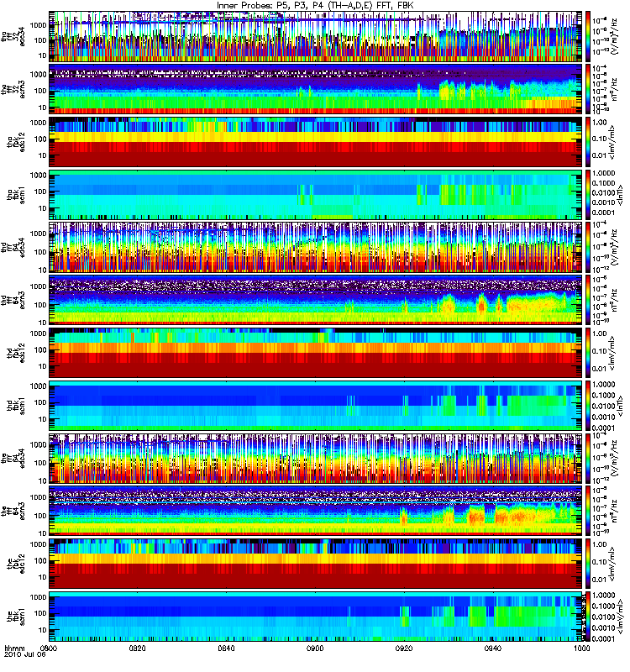
Task: Select the thd fff 64 scm3 spectrogram panel
Action: pyautogui.click(x=315, y=300)
